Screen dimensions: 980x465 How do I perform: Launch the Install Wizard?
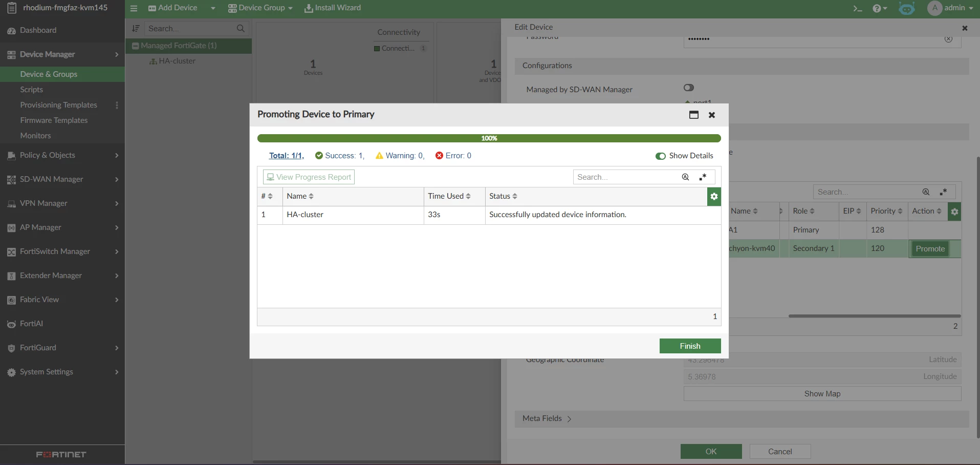coord(333,8)
